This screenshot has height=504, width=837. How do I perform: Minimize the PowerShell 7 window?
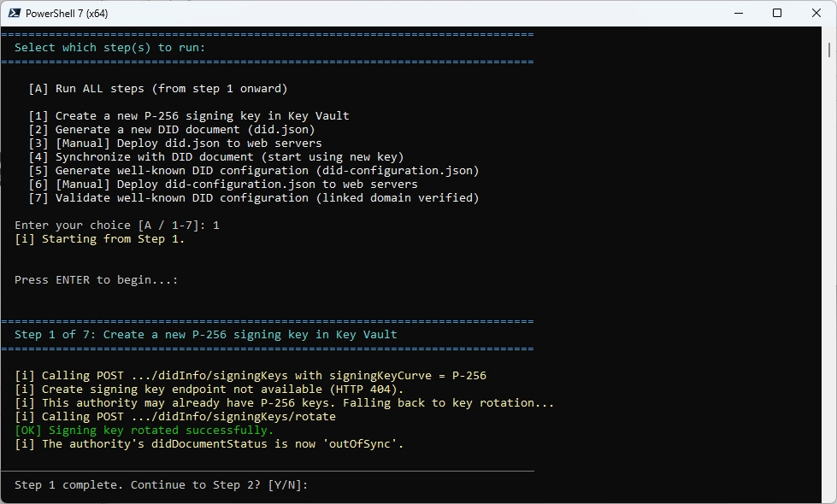tap(737, 13)
